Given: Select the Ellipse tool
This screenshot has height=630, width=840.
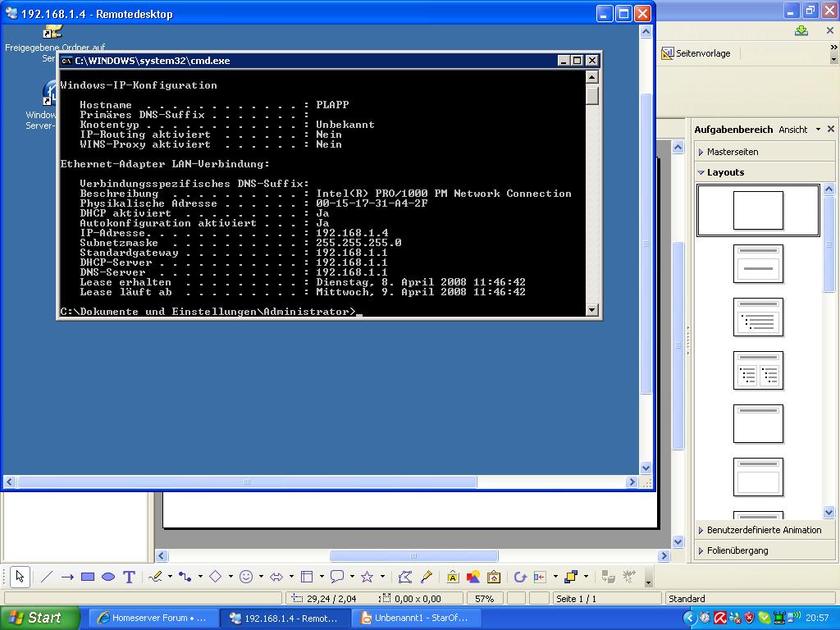Looking at the screenshot, I should pos(108,577).
